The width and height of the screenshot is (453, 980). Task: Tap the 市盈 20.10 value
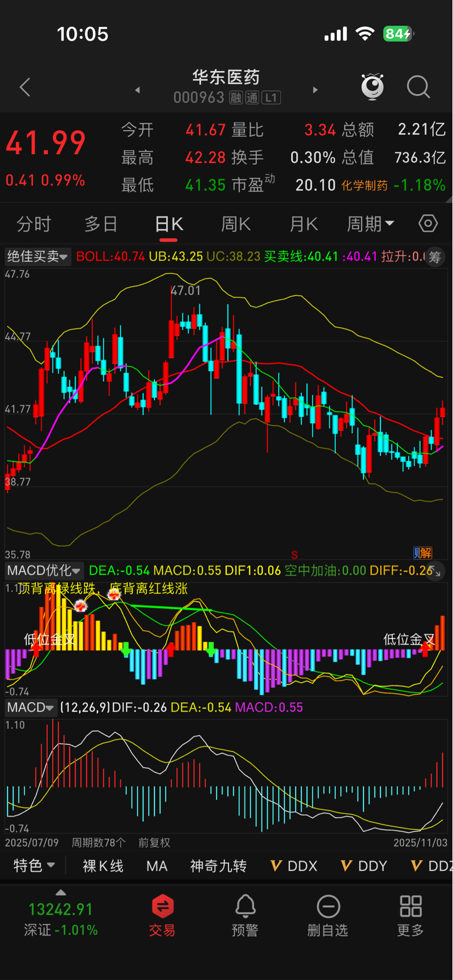(x=316, y=185)
